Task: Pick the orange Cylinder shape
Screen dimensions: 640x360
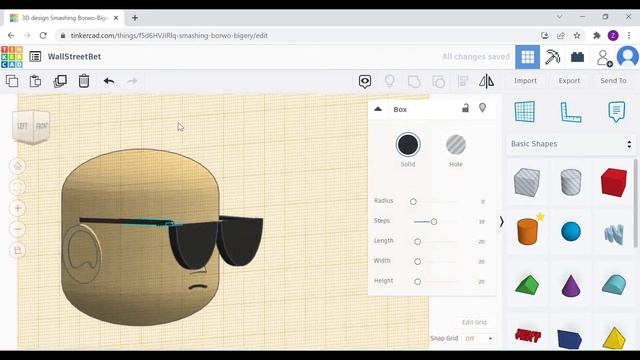Action: [527, 231]
